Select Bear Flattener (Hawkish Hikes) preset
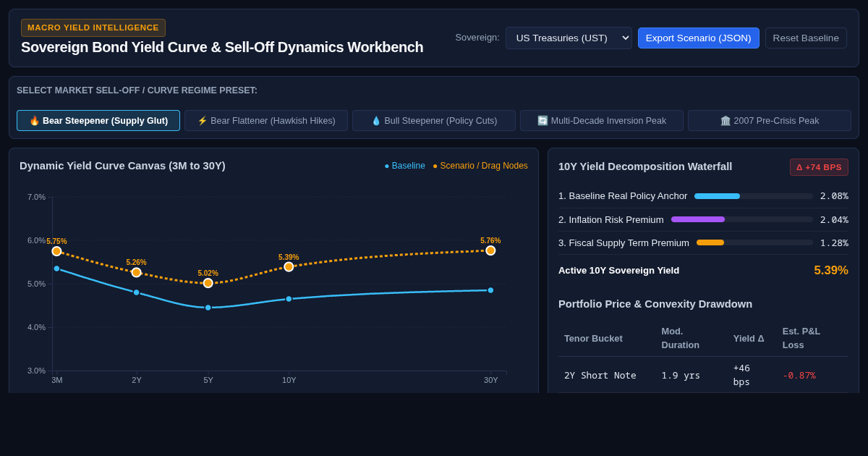868x456 pixels. coord(266,121)
